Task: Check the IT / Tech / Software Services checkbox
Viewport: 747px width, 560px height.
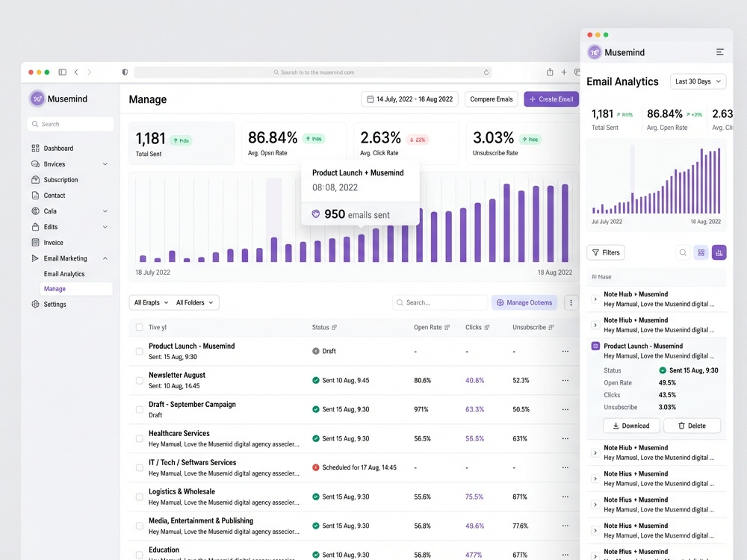Action: [x=139, y=467]
